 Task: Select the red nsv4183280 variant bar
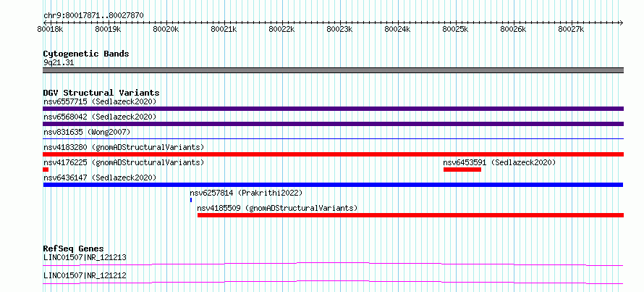[x=333, y=154]
